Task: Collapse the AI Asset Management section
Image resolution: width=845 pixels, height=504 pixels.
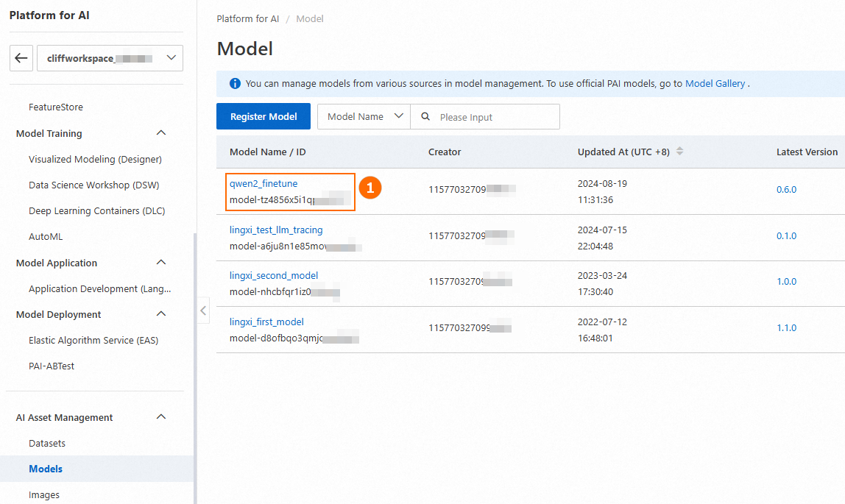Action: tap(161, 417)
